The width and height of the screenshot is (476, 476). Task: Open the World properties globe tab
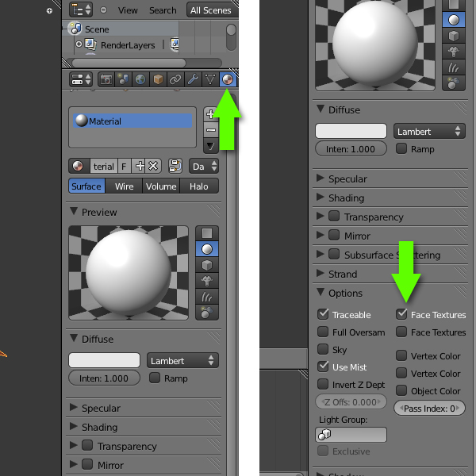click(x=140, y=79)
